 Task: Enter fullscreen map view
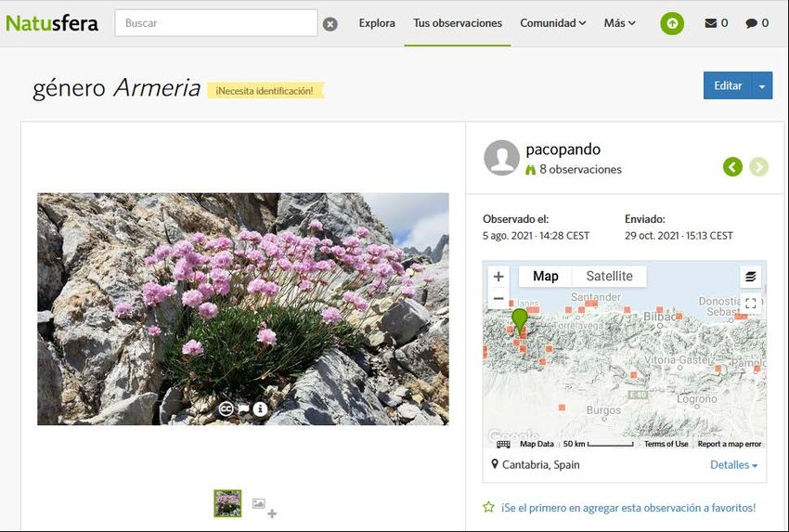(x=750, y=304)
